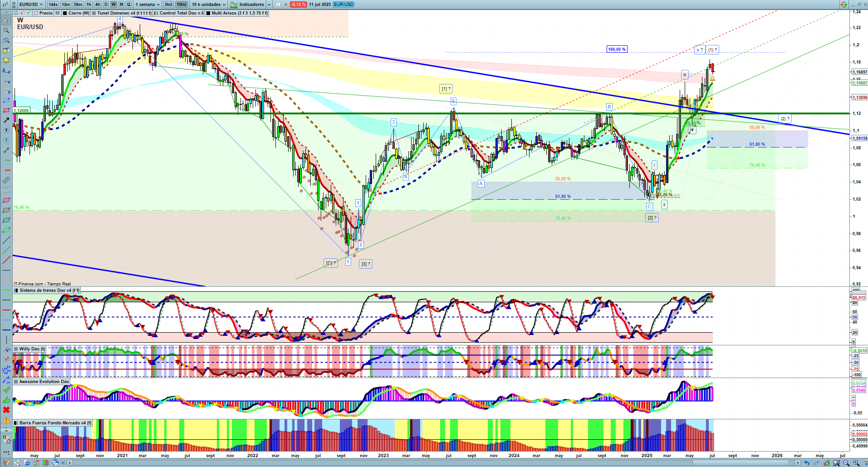Screen dimensions: 868x467
Task: Switch to the daily D timeframe
Action: (x=106, y=5)
